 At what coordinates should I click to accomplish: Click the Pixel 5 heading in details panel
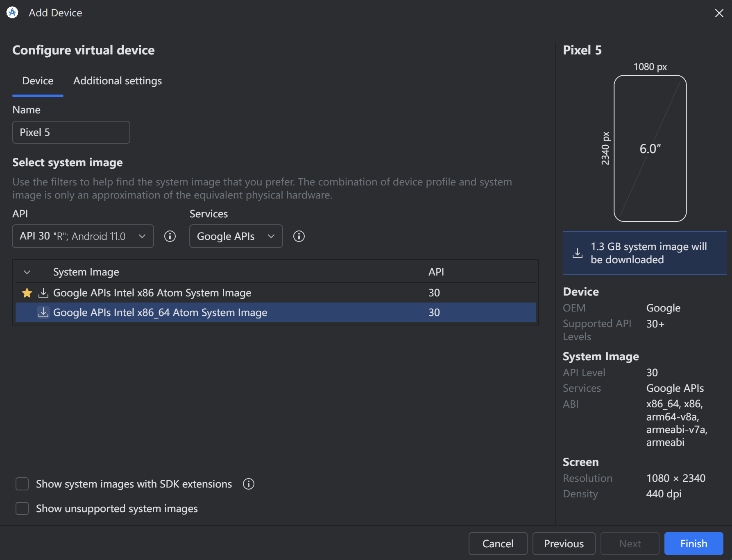(582, 50)
